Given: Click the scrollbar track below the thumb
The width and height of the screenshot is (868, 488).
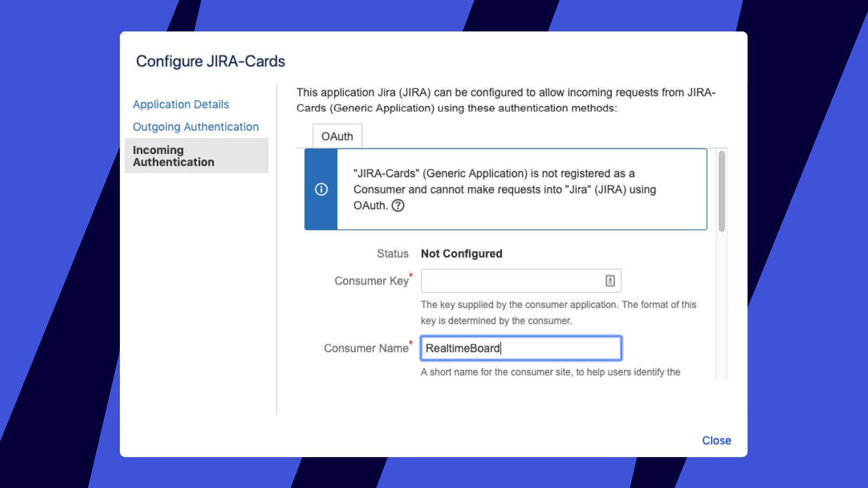Looking at the screenshot, I should (722, 304).
